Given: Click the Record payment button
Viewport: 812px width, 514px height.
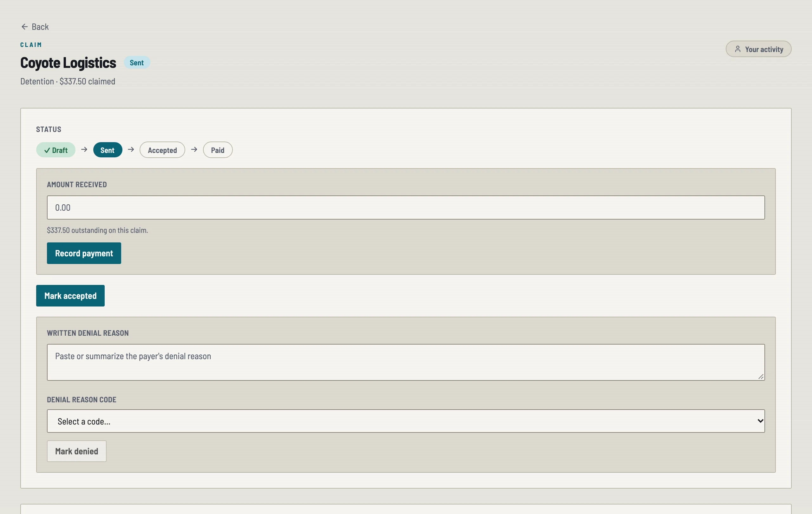Looking at the screenshot, I should click(x=84, y=253).
